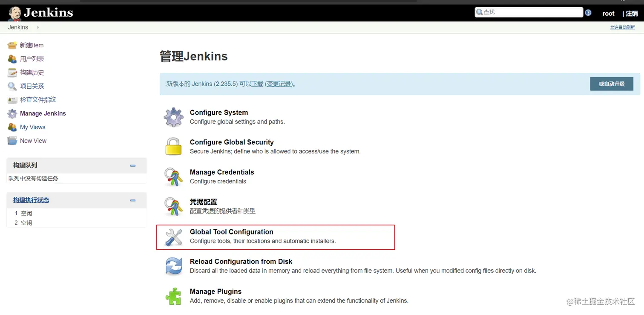Click the 新建Item icon in sidebar

pyautogui.click(x=12, y=45)
